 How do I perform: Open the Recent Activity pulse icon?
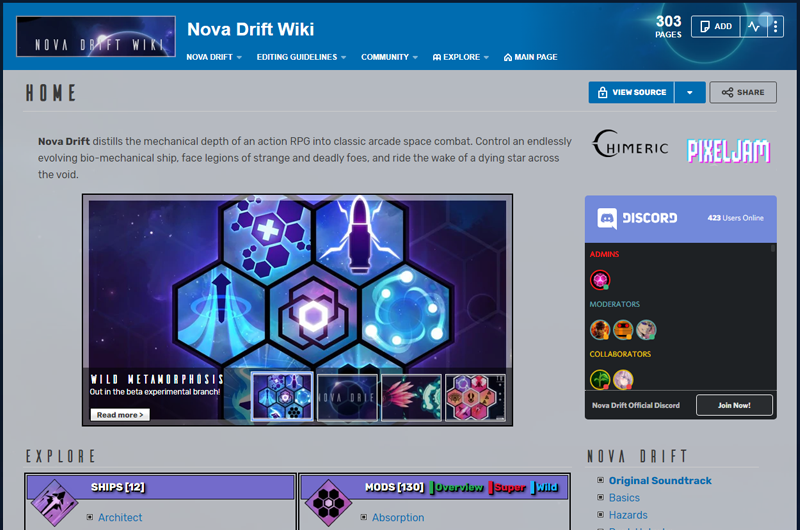point(754,27)
